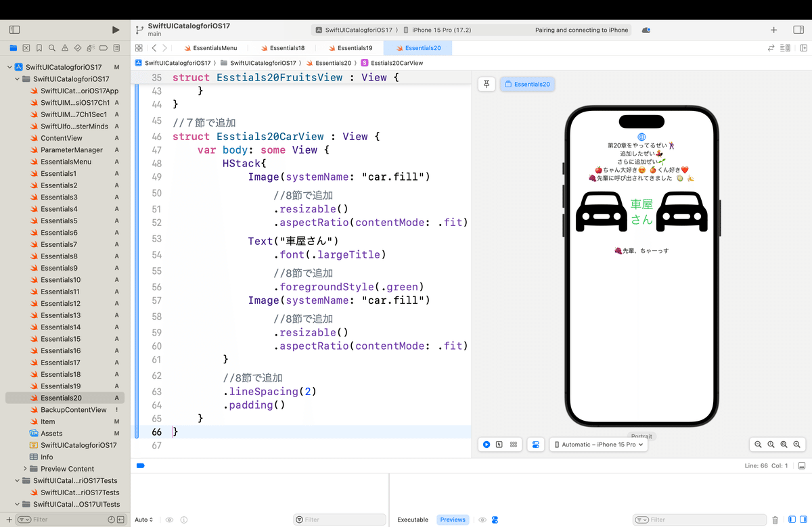Viewport: 812px width, 527px height.
Task: Open the Debug navigator
Action: click(91, 48)
